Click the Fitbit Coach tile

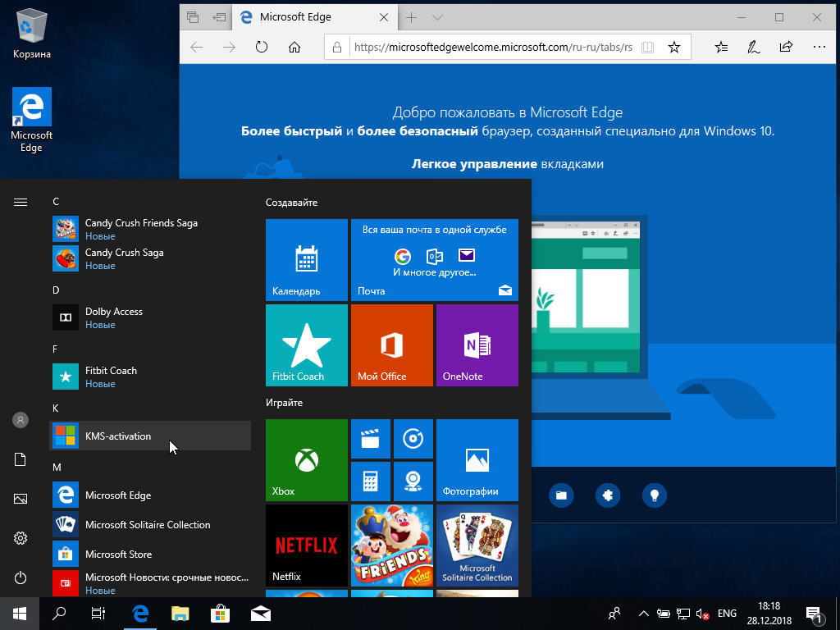tap(306, 345)
